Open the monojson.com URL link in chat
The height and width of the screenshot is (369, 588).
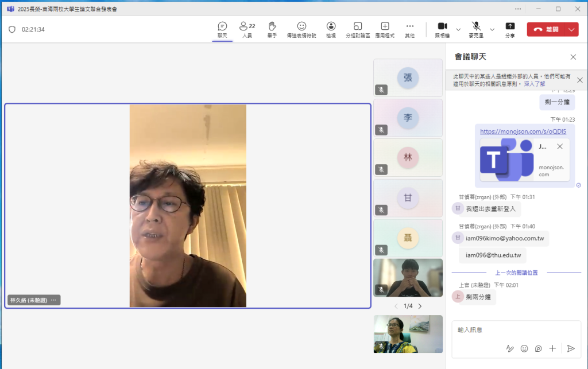523,131
